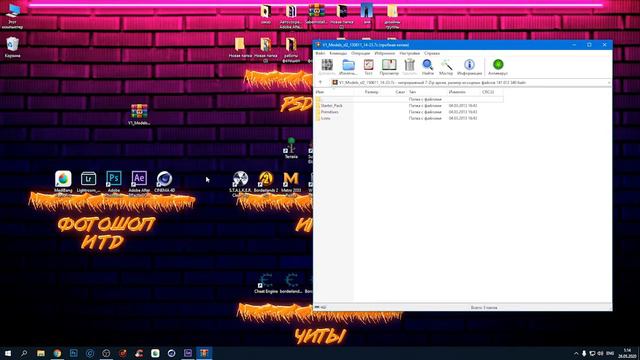Select the parent folder '..' row
The height and width of the screenshot is (360, 640).
[x=409, y=99]
